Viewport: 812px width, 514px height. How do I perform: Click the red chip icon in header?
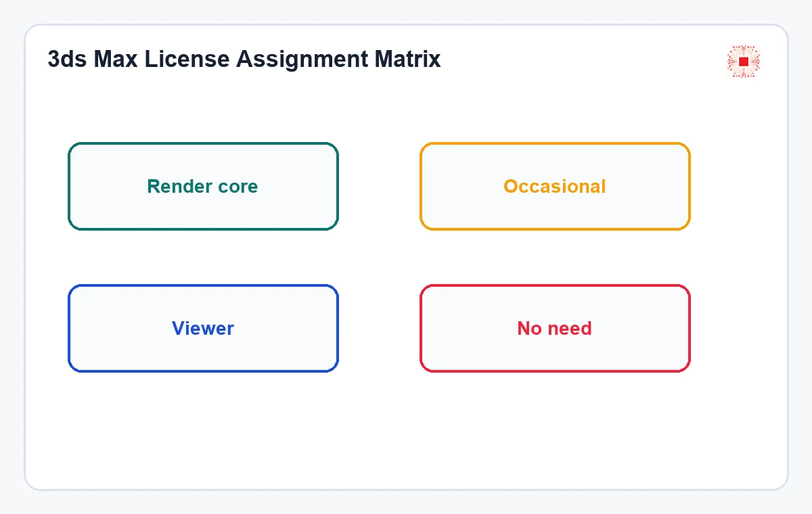point(744,62)
